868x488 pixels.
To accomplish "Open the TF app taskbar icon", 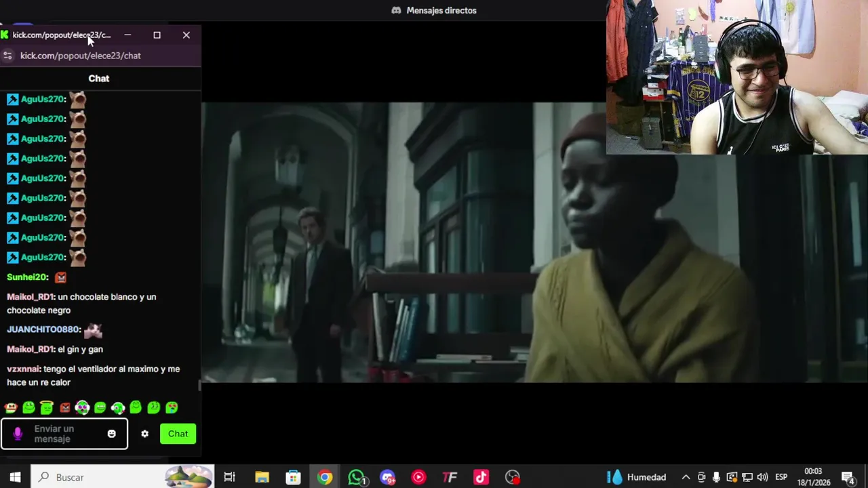I will (x=450, y=477).
